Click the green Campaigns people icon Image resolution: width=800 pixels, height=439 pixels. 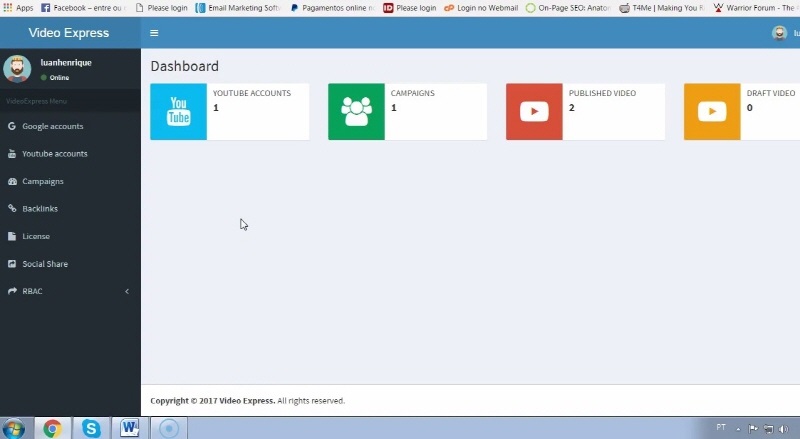[x=356, y=111]
